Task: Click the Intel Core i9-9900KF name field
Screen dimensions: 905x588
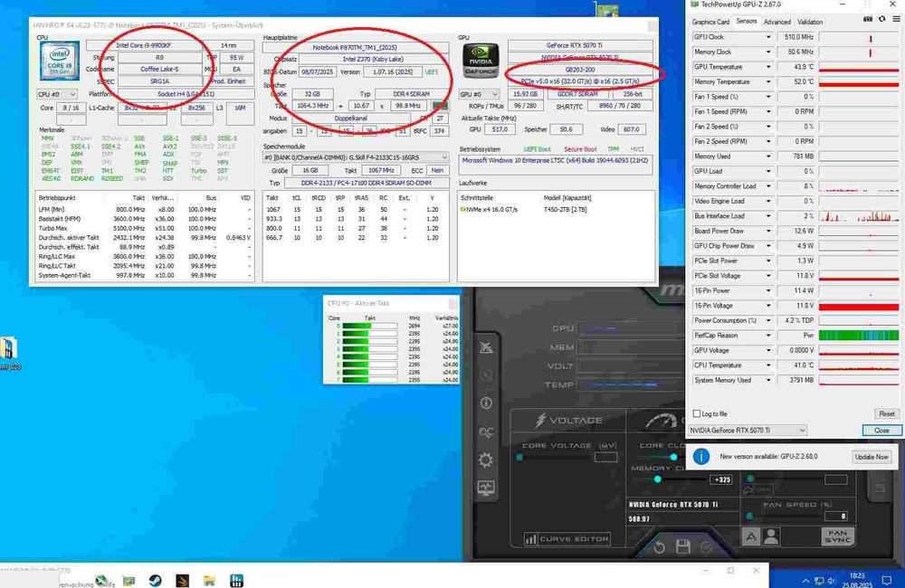Action: [143, 45]
